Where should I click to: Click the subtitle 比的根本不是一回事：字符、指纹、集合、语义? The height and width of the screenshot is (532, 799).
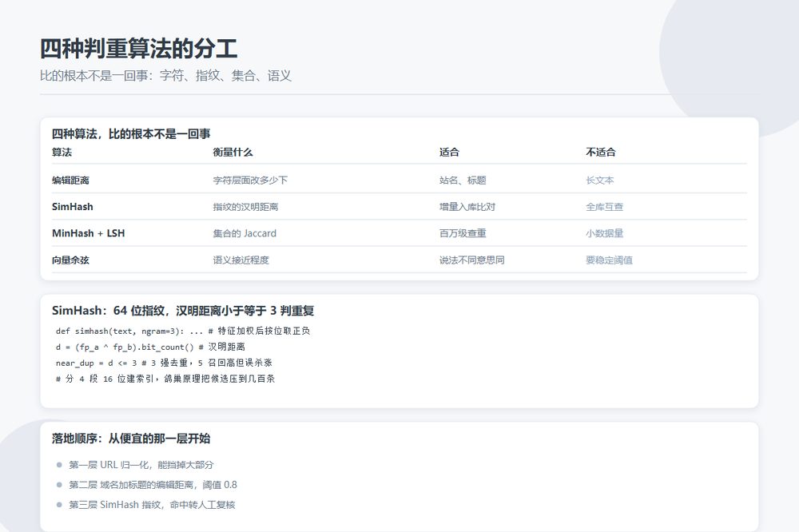(165, 76)
